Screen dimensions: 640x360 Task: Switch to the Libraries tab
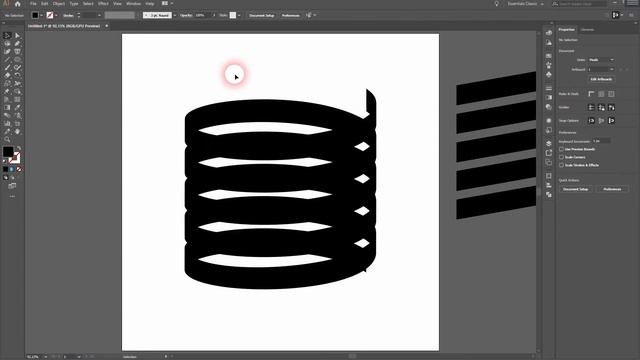[x=587, y=30]
